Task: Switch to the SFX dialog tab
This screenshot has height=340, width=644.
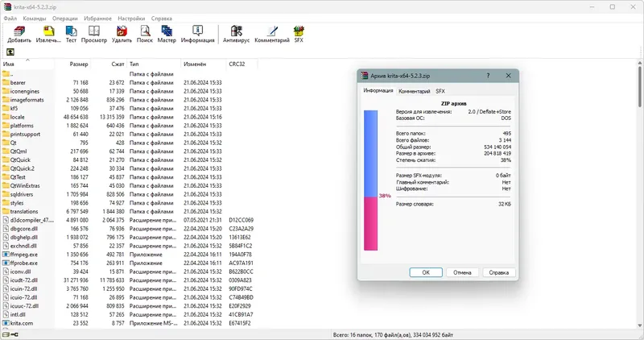Action: pos(440,91)
